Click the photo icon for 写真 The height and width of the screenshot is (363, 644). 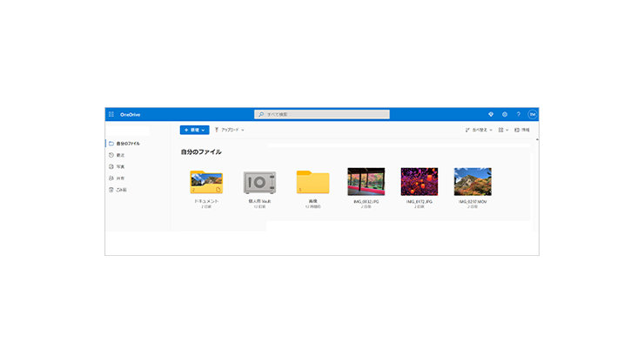point(111,167)
